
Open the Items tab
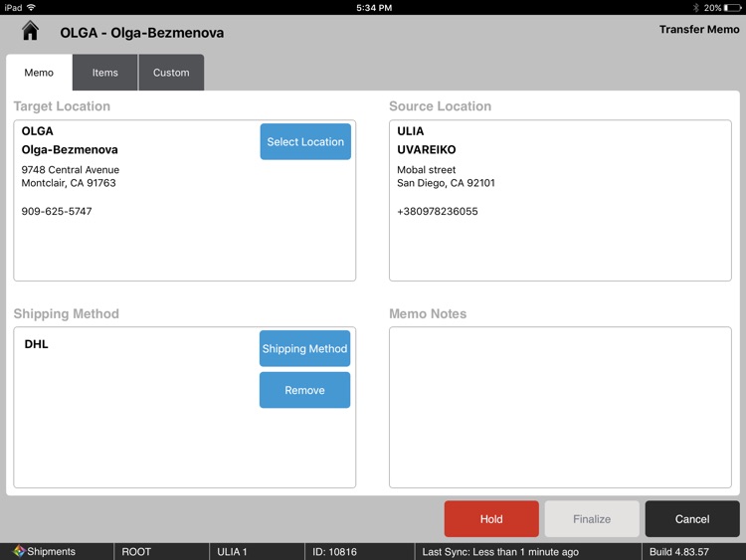click(105, 73)
